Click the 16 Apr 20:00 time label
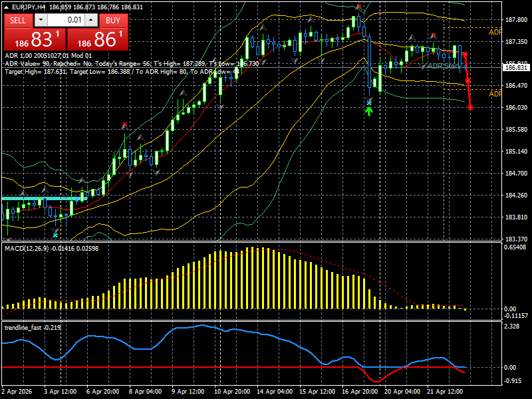 (x=360, y=392)
